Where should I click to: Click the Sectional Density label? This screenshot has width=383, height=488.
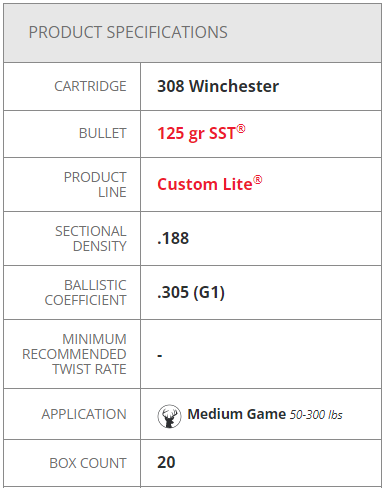91,239
